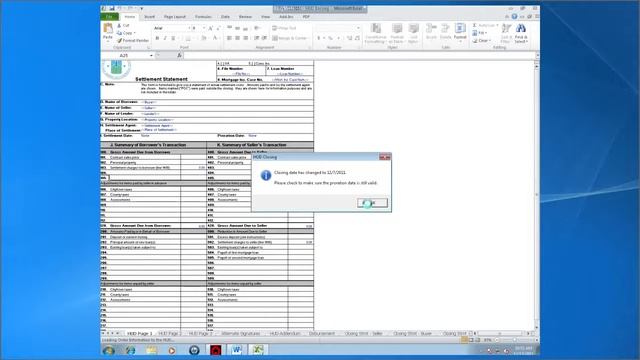
Task: Select the Alternate Signatures sheet tab
Action: 240,333
